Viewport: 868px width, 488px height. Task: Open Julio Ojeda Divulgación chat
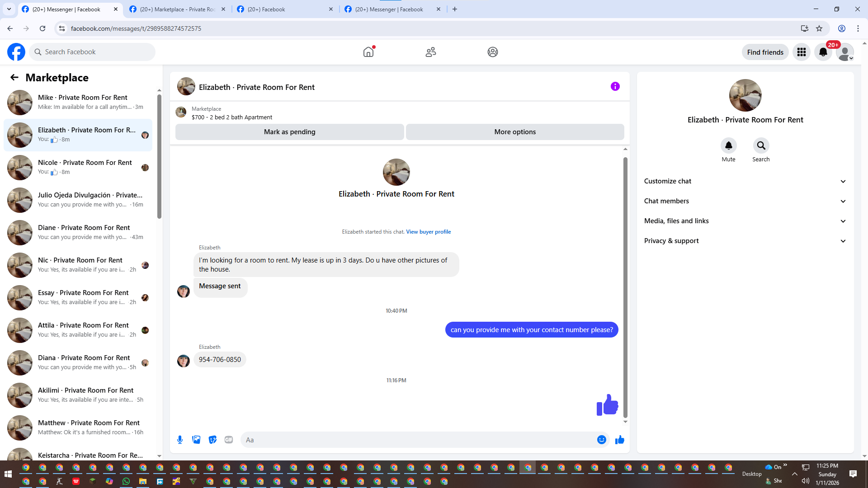78,200
